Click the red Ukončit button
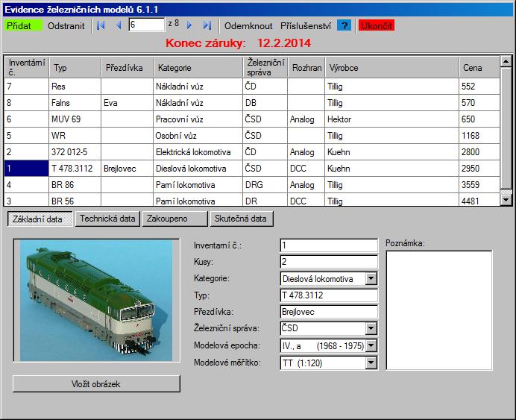516x420 pixels. 376,25
